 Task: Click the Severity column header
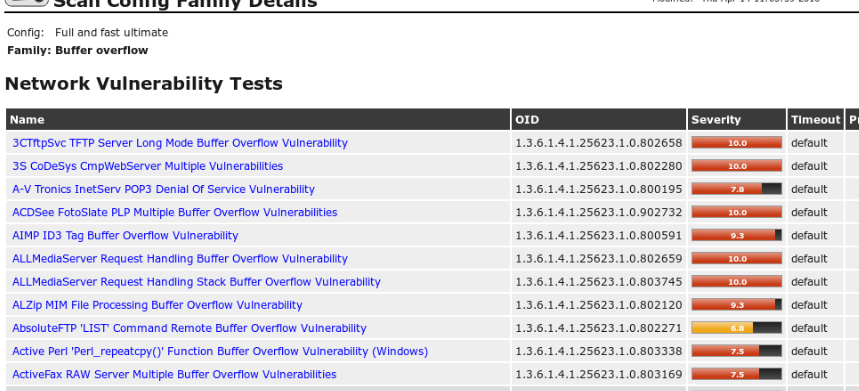click(x=737, y=119)
